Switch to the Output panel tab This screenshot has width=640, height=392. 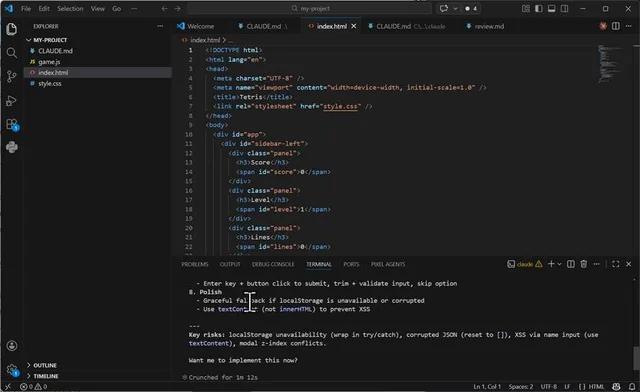click(230, 264)
